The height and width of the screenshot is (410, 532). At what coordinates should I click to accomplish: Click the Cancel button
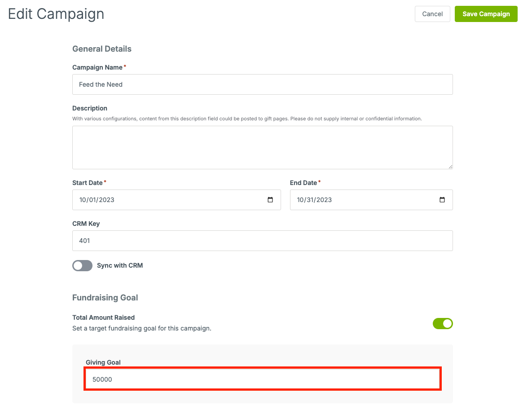point(432,14)
